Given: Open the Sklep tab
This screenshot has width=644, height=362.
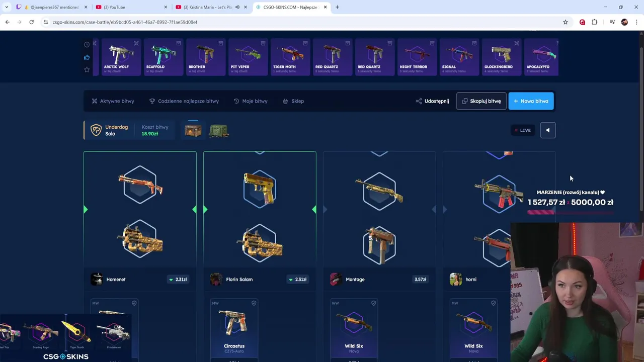Looking at the screenshot, I should 293,101.
